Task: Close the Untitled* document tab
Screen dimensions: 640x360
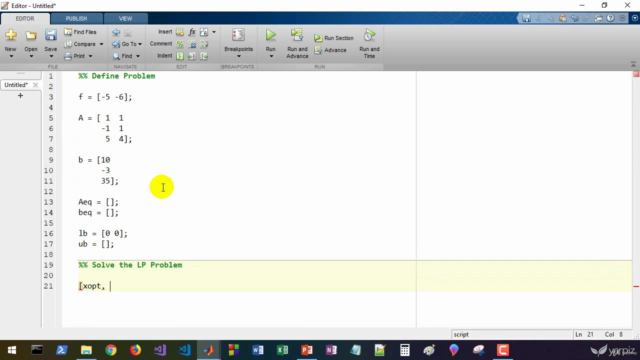Action: point(36,85)
